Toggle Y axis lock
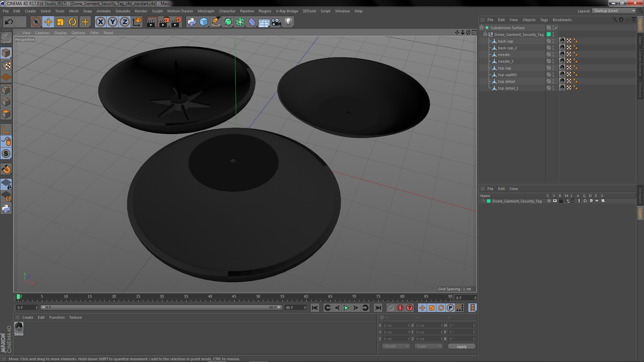Viewport: 644px width, 362px height. pos(113,22)
